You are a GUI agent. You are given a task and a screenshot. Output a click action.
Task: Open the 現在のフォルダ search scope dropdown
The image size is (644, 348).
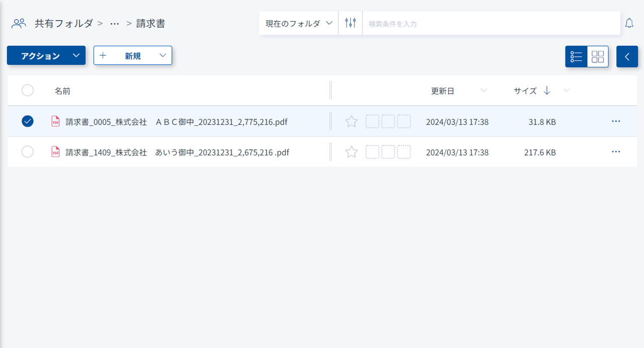click(299, 23)
